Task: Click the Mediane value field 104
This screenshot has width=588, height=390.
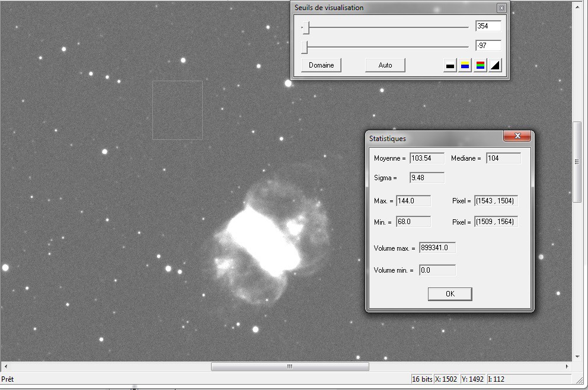Action: coord(504,158)
